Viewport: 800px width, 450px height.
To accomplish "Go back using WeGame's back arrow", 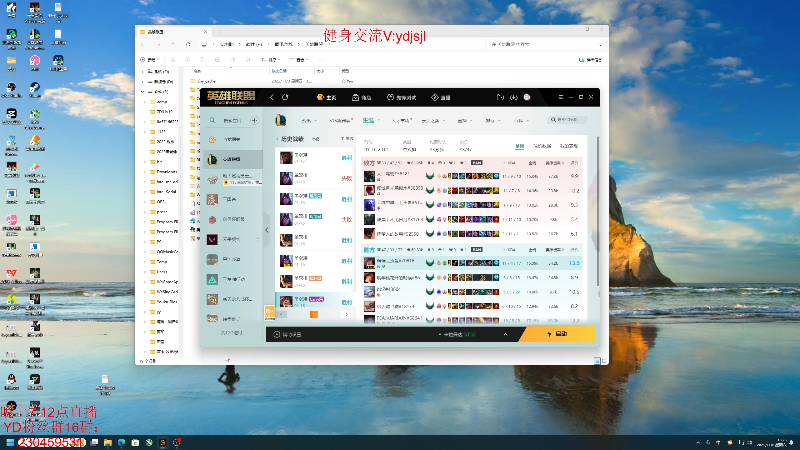I will pos(272,97).
